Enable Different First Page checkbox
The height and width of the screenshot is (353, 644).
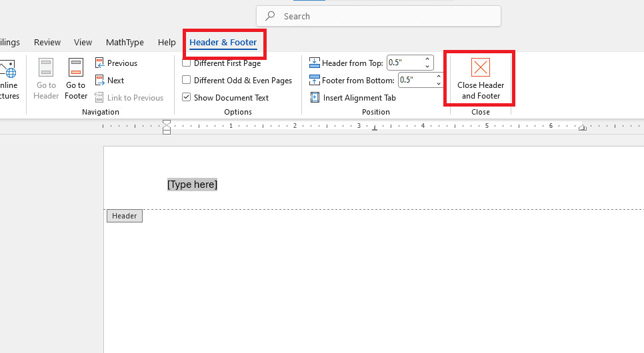pyautogui.click(x=186, y=63)
